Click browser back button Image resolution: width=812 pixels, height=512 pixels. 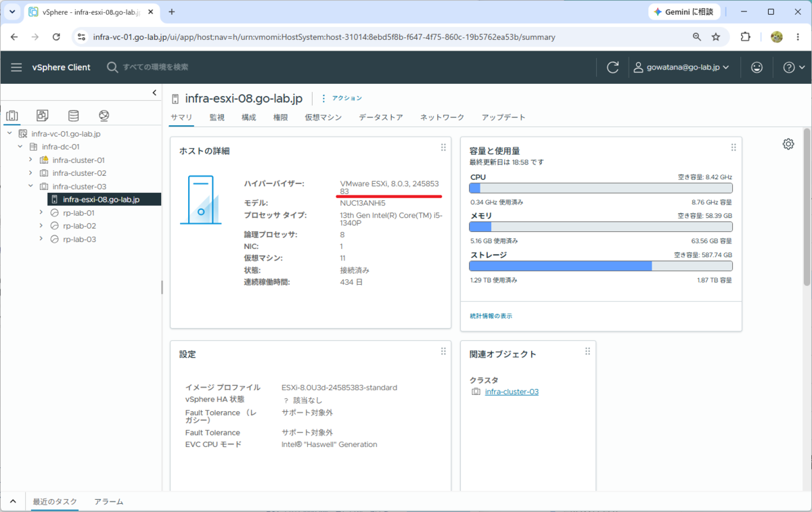(x=14, y=37)
